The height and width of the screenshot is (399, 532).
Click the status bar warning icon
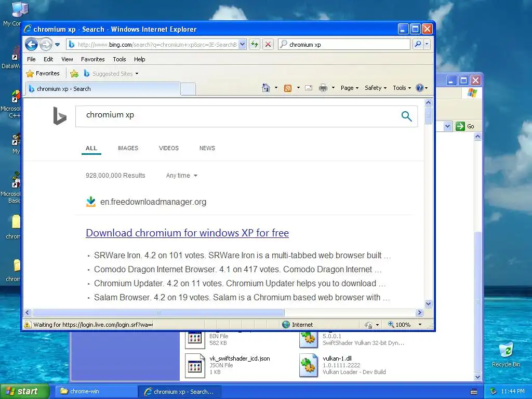(28, 325)
